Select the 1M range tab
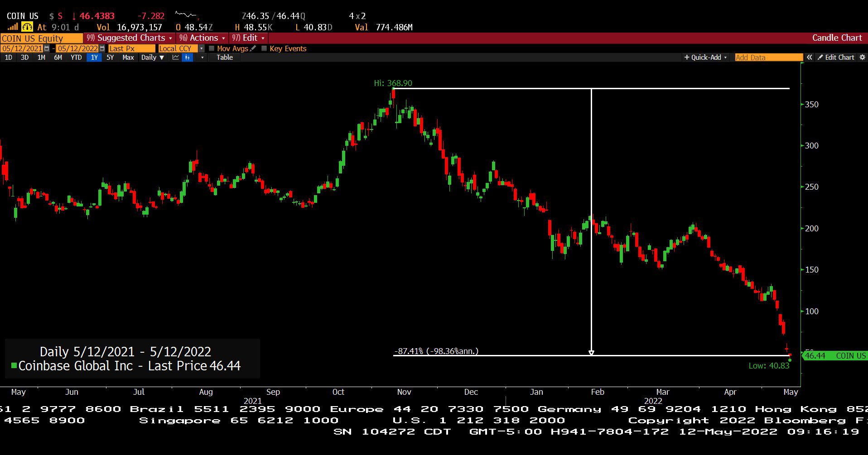The image size is (868, 455). 41,57
